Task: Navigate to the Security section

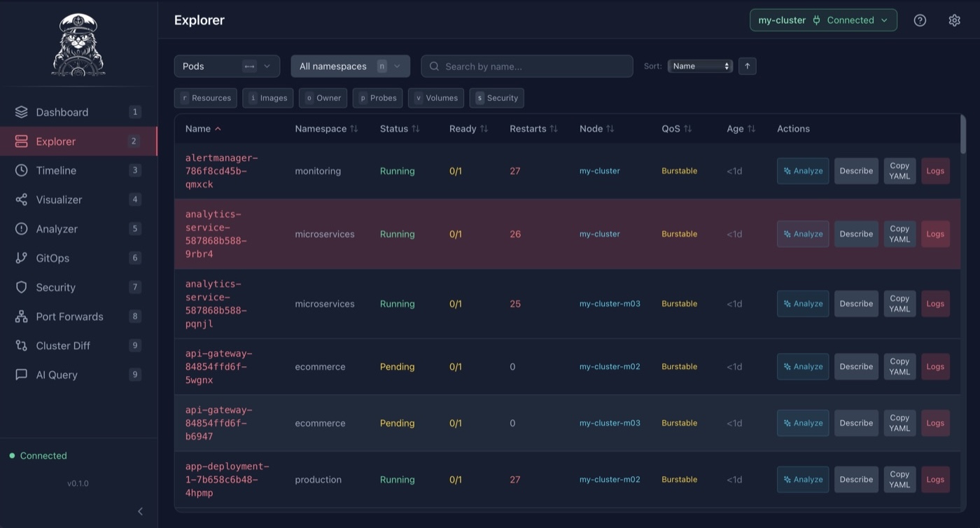Action: pyautogui.click(x=55, y=287)
